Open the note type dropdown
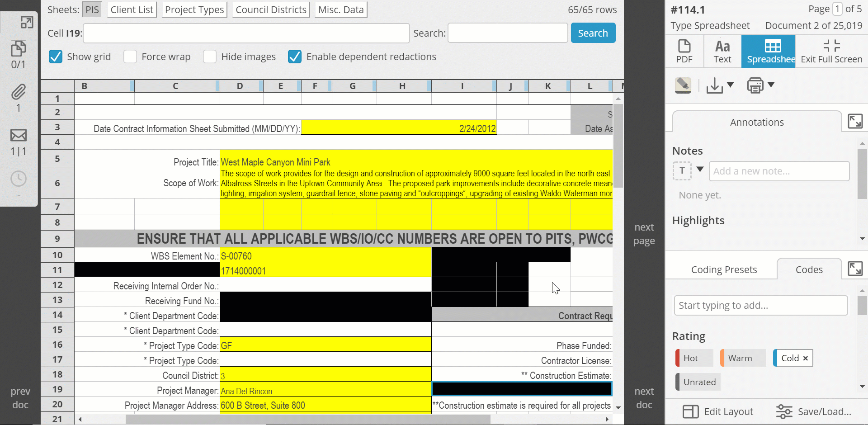The width and height of the screenshot is (868, 425). pyautogui.click(x=700, y=171)
